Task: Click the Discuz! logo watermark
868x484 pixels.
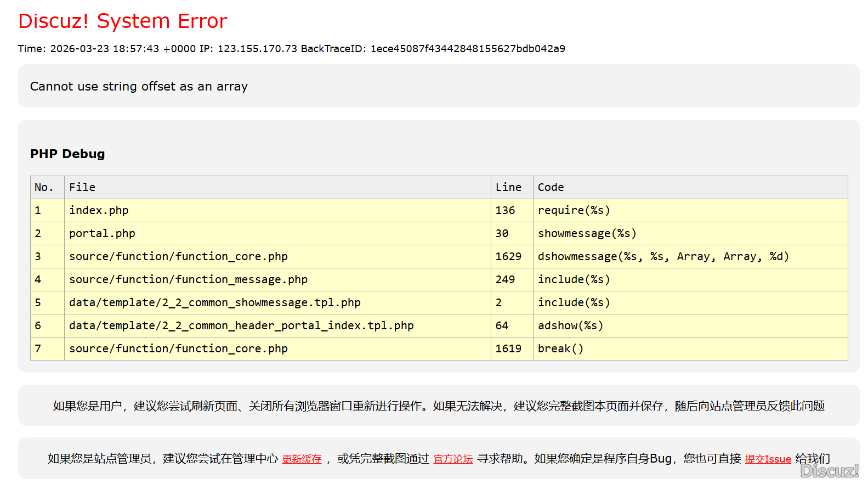Action: point(829,471)
